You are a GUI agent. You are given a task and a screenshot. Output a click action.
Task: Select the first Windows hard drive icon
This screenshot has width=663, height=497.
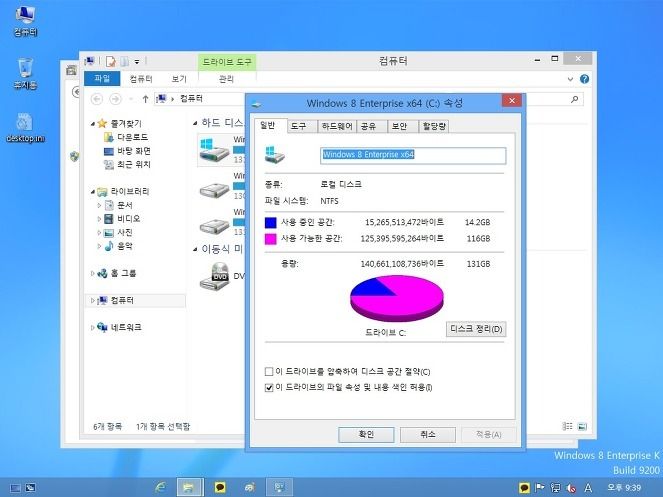214,150
